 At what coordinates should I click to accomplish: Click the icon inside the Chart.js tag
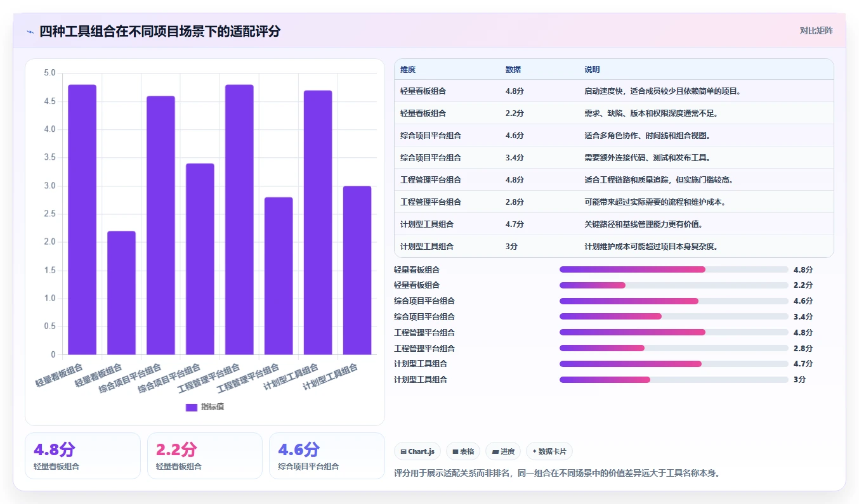pyautogui.click(x=403, y=452)
